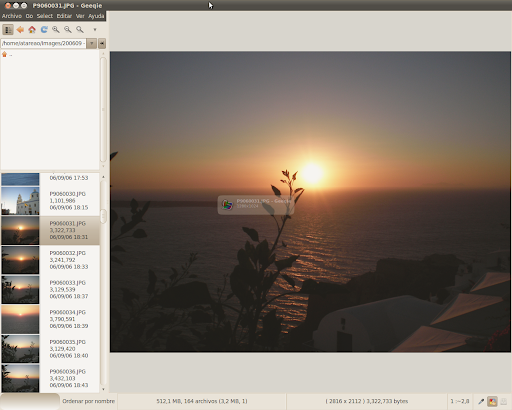
Task: Open the Archivo menu
Action: point(12,16)
